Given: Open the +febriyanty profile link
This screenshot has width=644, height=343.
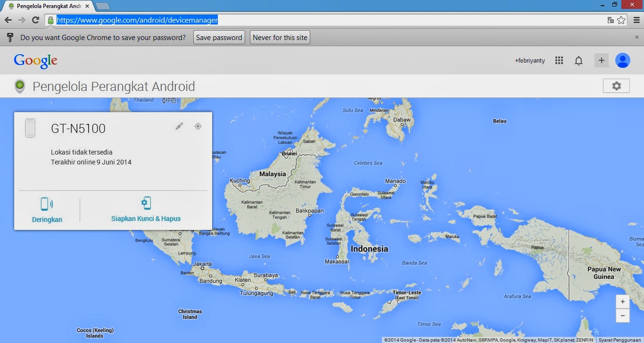Looking at the screenshot, I should click(530, 61).
